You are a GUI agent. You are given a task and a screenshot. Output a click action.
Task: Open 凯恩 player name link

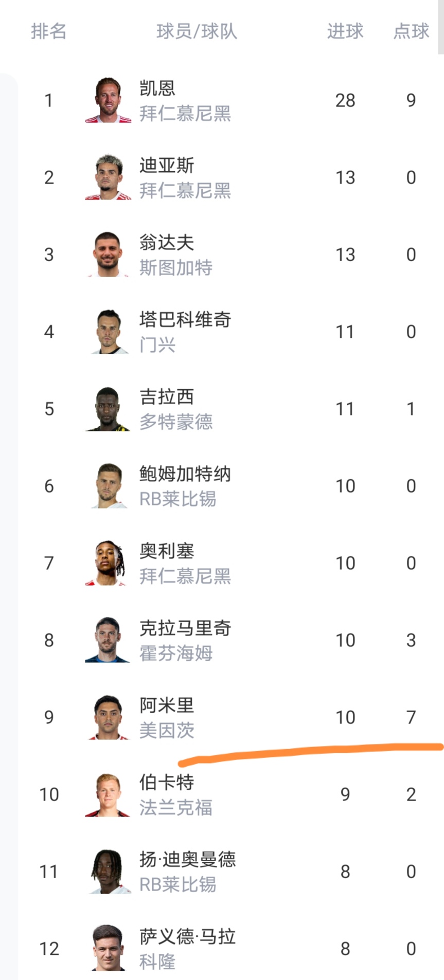coord(157,88)
